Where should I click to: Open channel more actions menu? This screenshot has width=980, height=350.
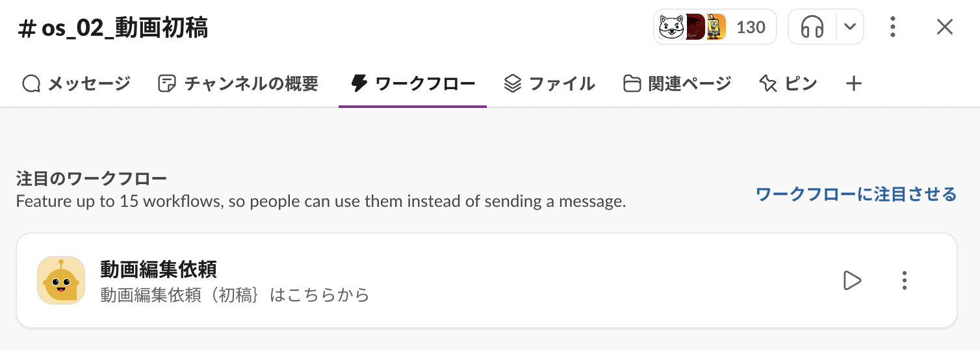pyautogui.click(x=893, y=27)
